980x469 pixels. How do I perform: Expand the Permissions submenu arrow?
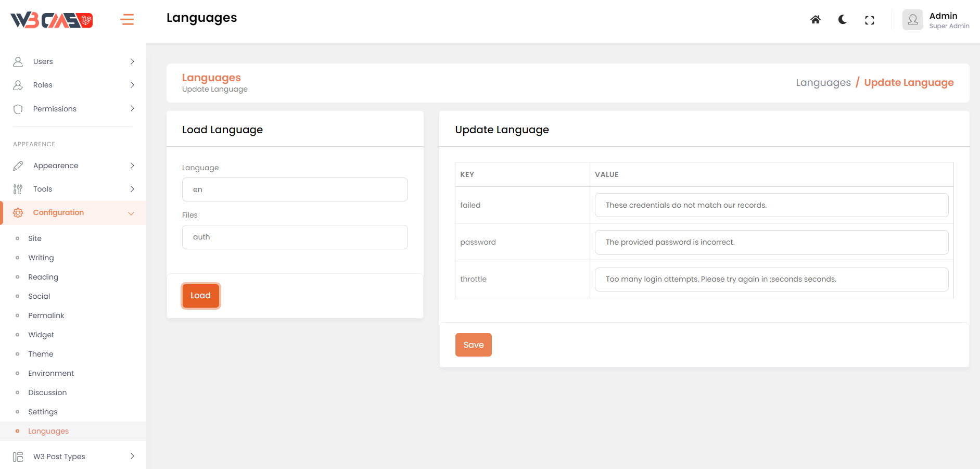[132, 108]
